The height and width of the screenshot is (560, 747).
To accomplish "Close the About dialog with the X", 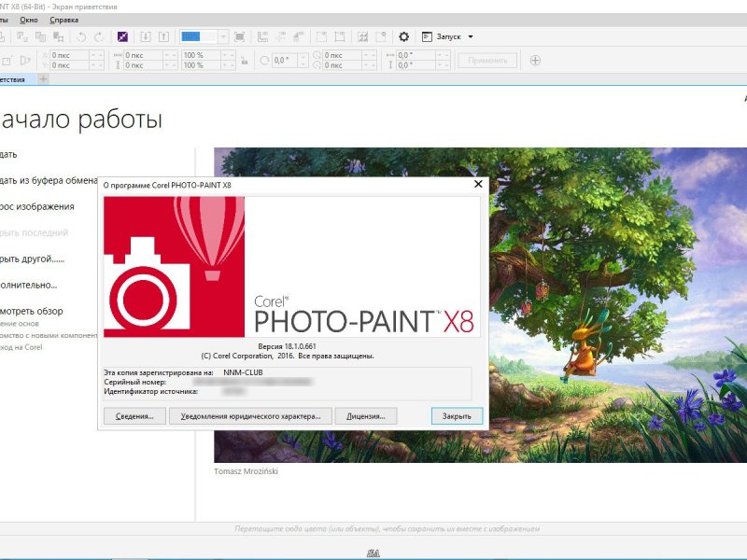I will [x=478, y=184].
